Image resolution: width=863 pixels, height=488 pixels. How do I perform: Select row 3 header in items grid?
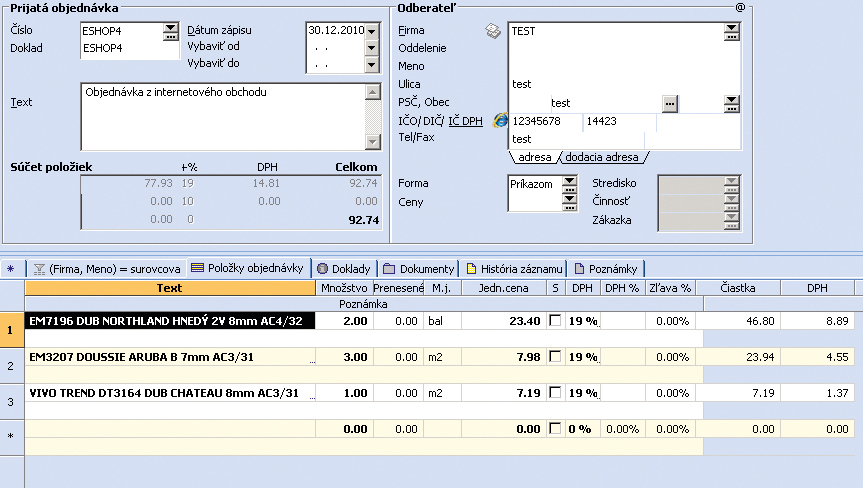[x=12, y=402]
